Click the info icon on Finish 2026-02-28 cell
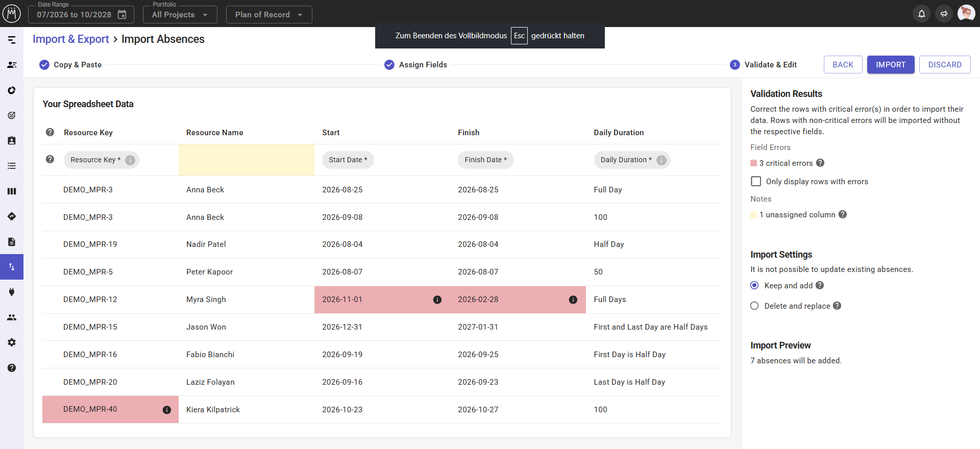980x449 pixels. [x=573, y=300]
